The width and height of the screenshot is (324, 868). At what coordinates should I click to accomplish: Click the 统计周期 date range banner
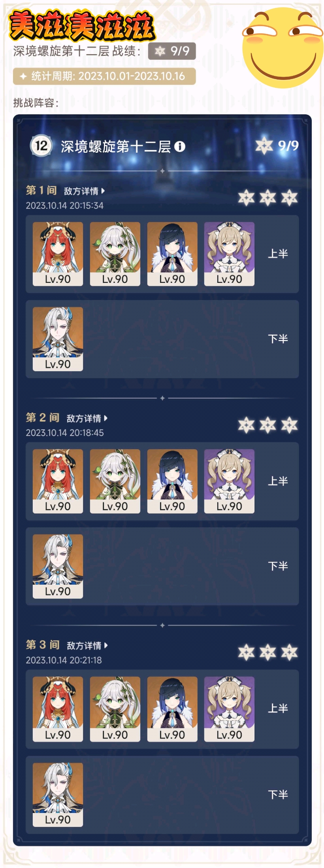coord(104,76)
